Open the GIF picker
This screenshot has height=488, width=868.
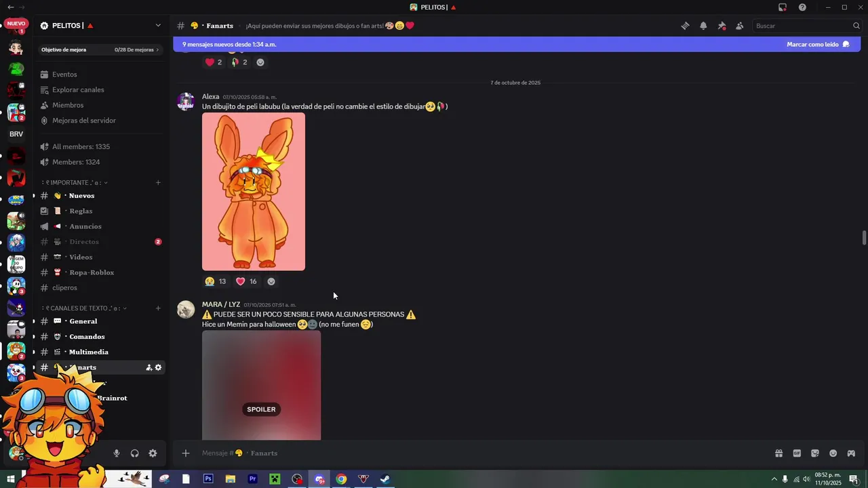click(797, 453)
